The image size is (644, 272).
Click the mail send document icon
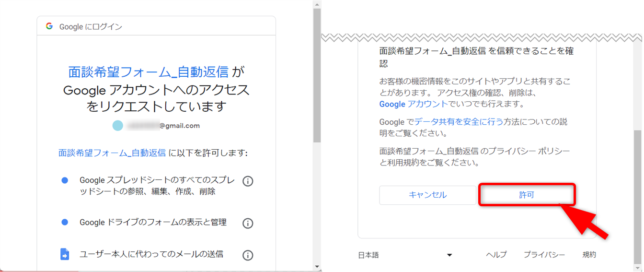tap(65, 254)
